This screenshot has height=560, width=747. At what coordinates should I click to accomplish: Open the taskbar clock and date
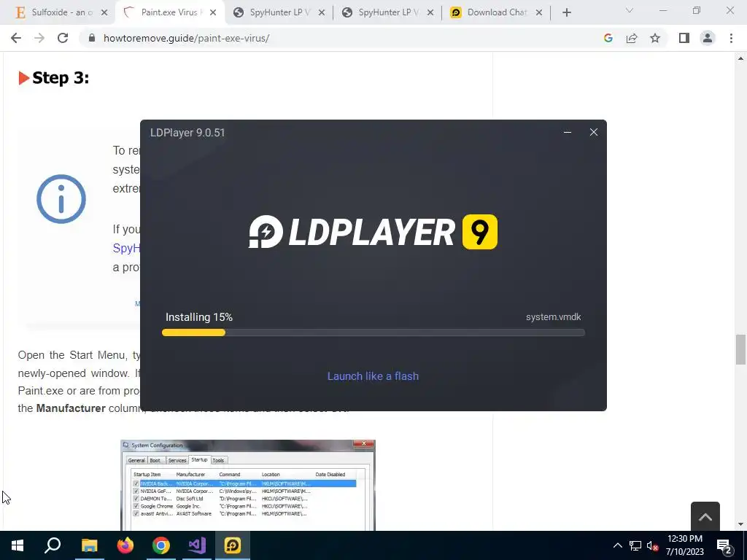coord(684,545)
